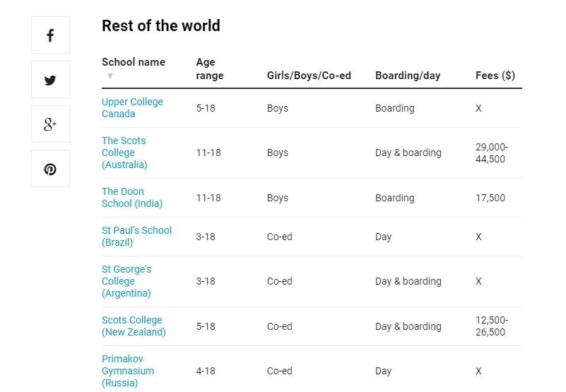Open the Upper College Canada link
Viewport: 566px width, 392px height.
click(132, 107)
